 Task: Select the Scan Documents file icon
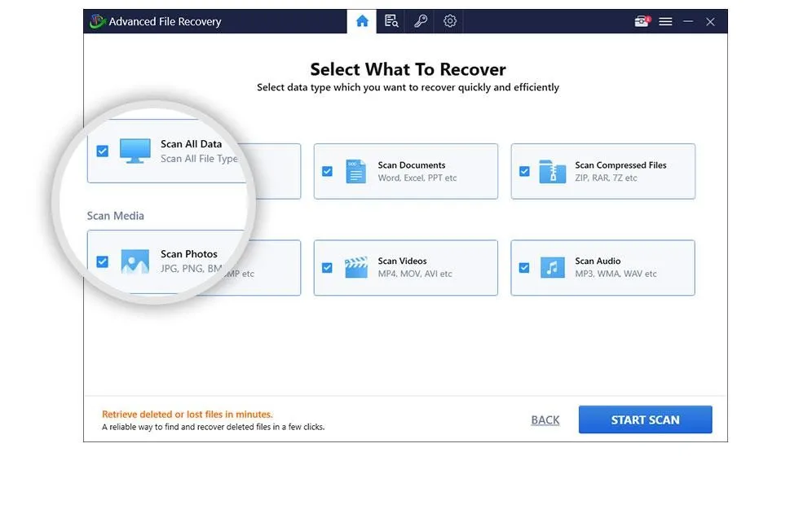pyautogui.click(x=355, y=171)
